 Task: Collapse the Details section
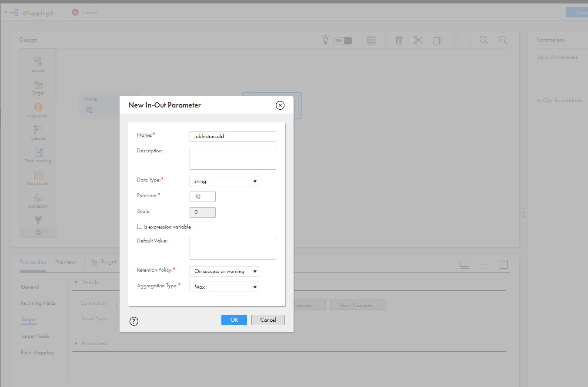76,282
